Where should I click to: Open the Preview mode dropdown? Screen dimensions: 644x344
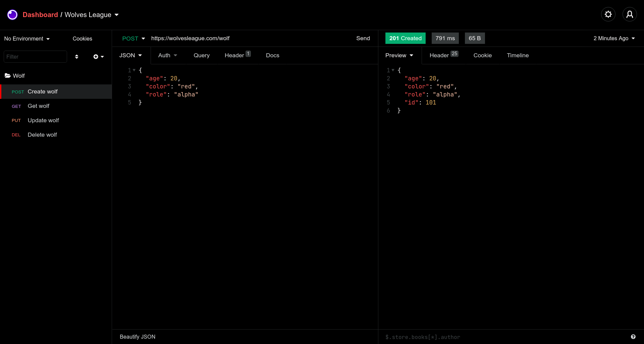pos(399,55)
